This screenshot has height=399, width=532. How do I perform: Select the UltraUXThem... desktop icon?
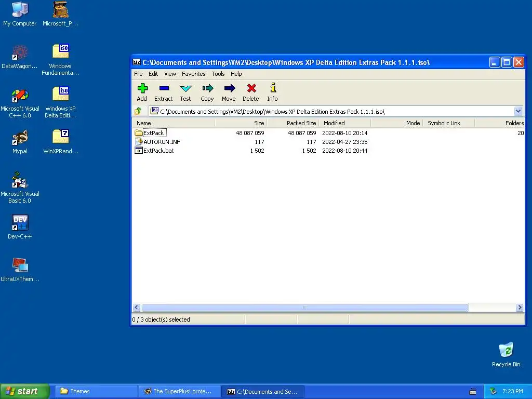coord(20,270)
